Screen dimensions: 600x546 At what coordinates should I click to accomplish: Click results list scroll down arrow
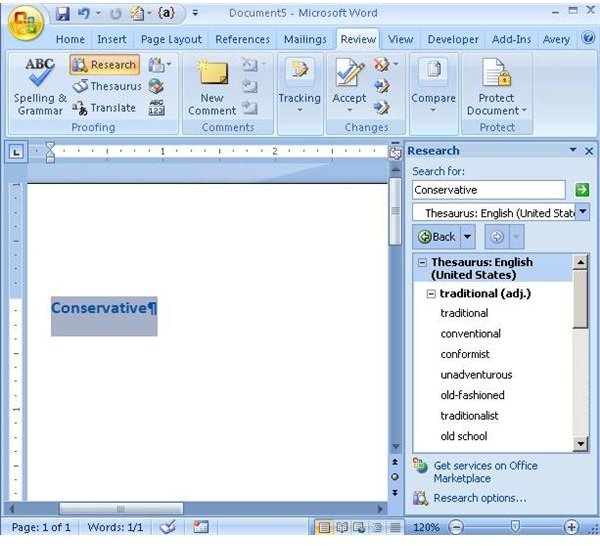580,444
